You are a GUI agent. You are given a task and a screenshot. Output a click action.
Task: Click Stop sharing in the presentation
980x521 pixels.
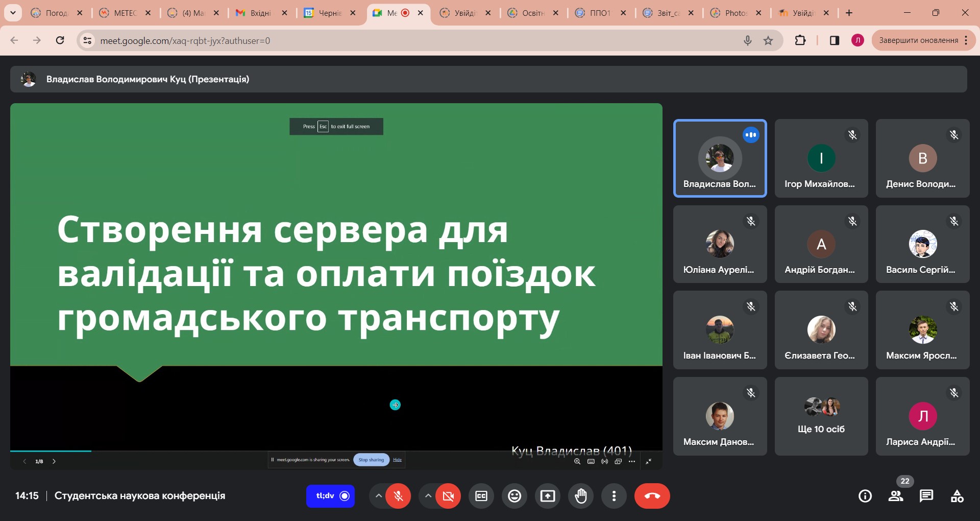click(371, 460)
